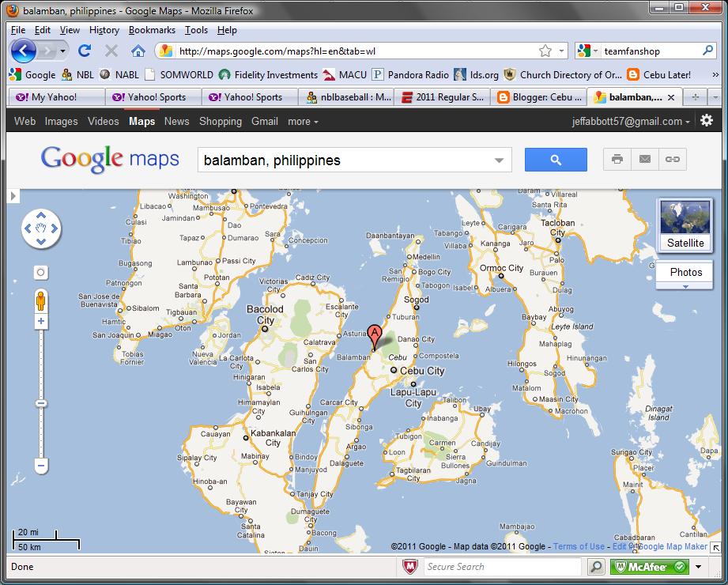Open the McAfee Secure Search dropdown
The height and width of the screenshot is (585, 728).
[x=698, y=567]
